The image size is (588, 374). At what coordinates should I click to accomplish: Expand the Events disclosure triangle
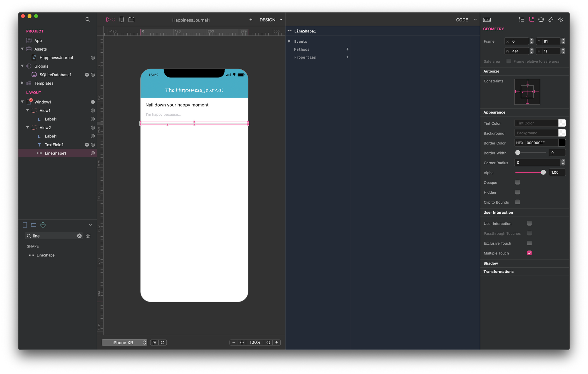coord(289,41)
